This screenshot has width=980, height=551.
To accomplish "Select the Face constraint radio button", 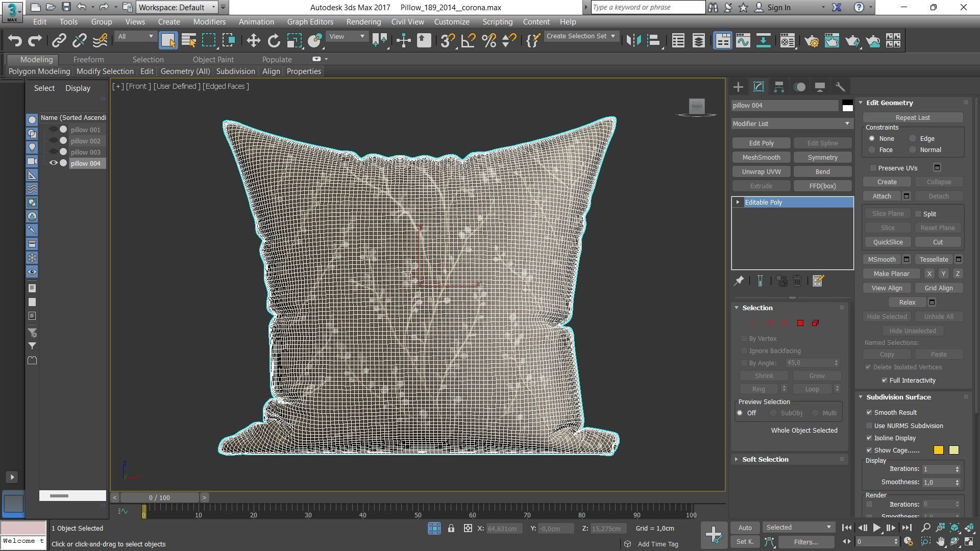I will 872,150.
